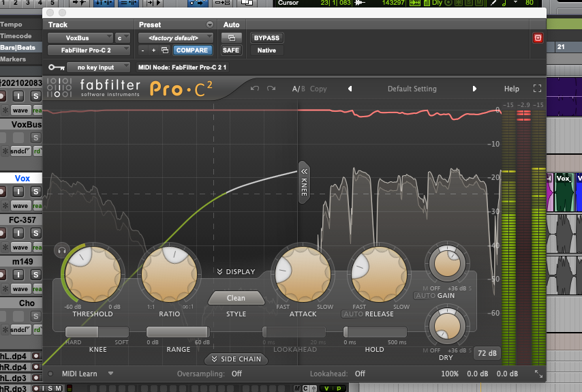
Task: Open plugin automation enable window icon
Action: 231,38
